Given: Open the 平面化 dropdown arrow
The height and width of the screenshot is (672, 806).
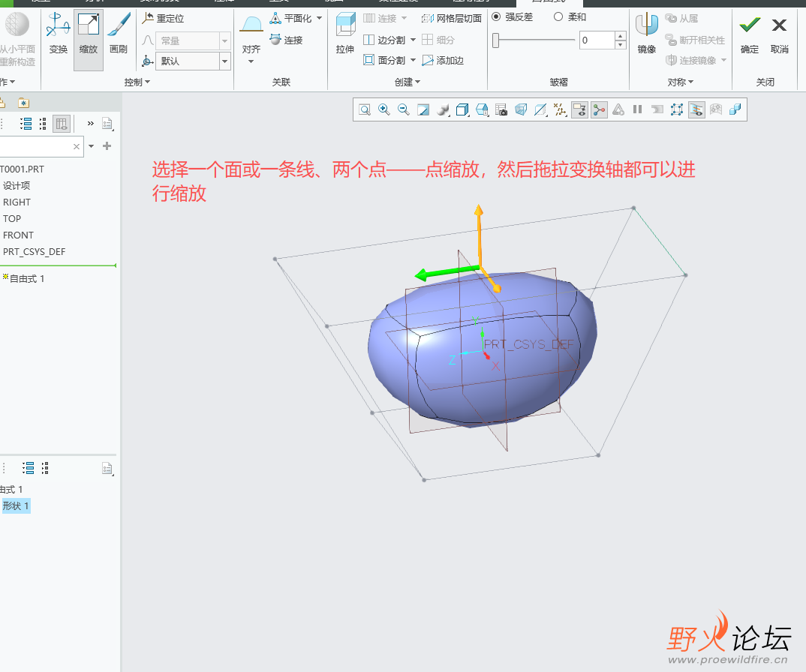Looking at the screenshot, I should point(319,18).
